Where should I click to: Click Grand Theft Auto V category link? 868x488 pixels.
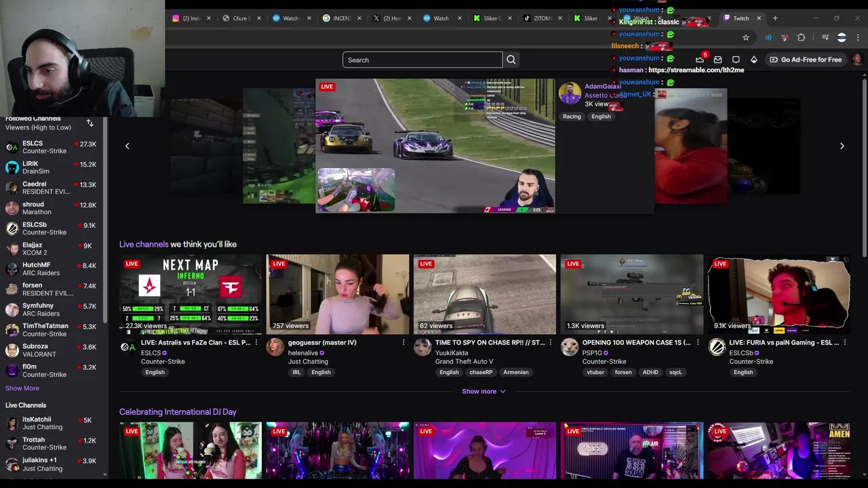click(464, 361)
